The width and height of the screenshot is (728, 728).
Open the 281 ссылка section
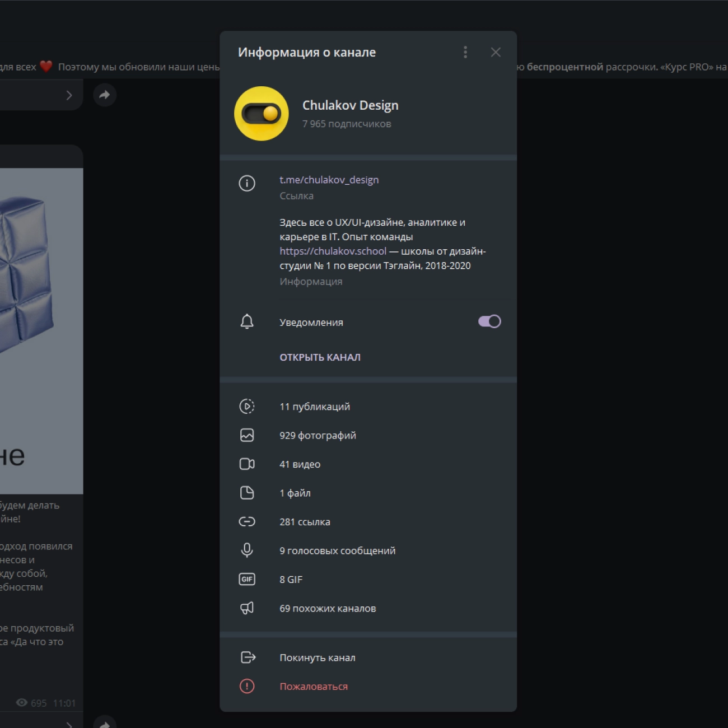tap(368, 522)
